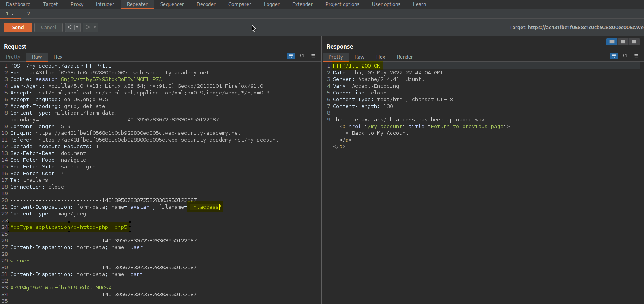
Task: Open Request panel hamburger menu
Action: point(313,56)
